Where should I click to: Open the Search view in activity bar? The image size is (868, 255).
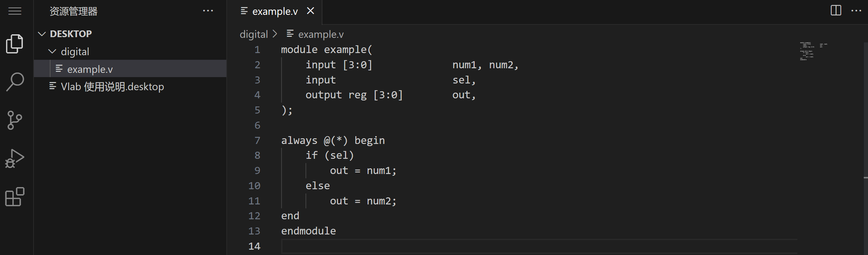tap(15, 82)
